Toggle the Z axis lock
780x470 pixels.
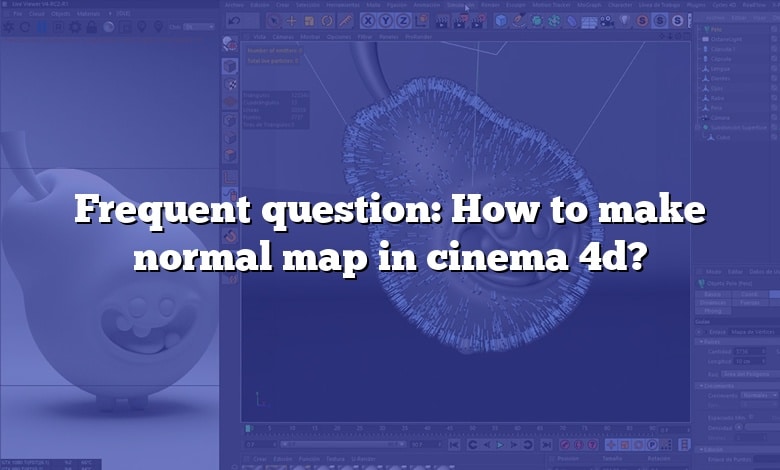(403, 21)
